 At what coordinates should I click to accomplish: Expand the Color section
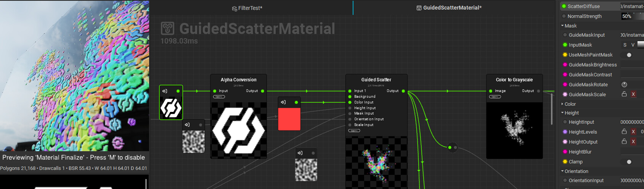tap(562, 104)
